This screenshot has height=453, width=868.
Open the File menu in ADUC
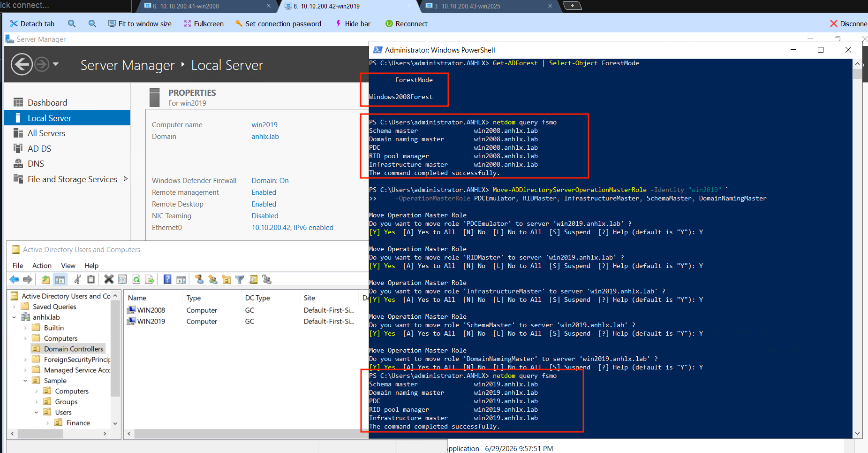click(18, 266)
